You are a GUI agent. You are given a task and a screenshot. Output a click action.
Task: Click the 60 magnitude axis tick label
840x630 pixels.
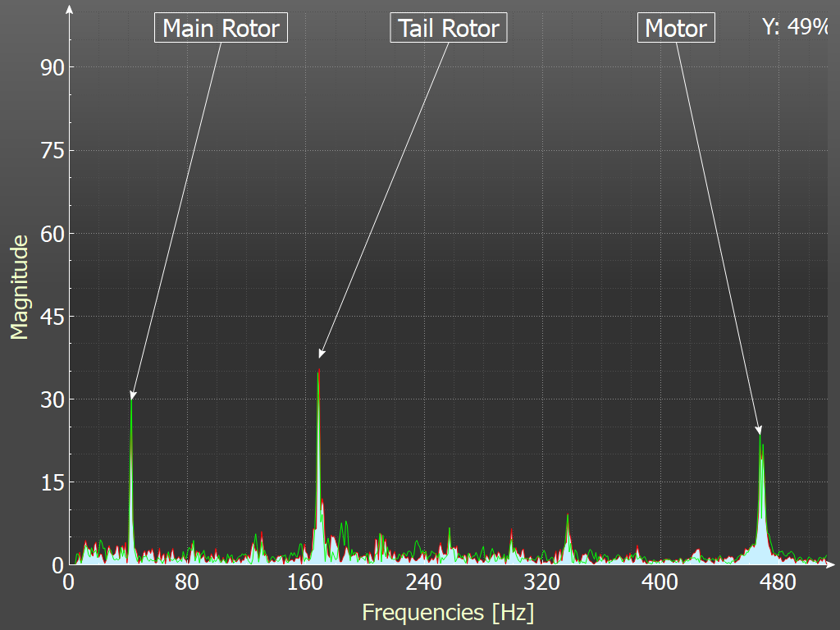click(x=52, y=234)
